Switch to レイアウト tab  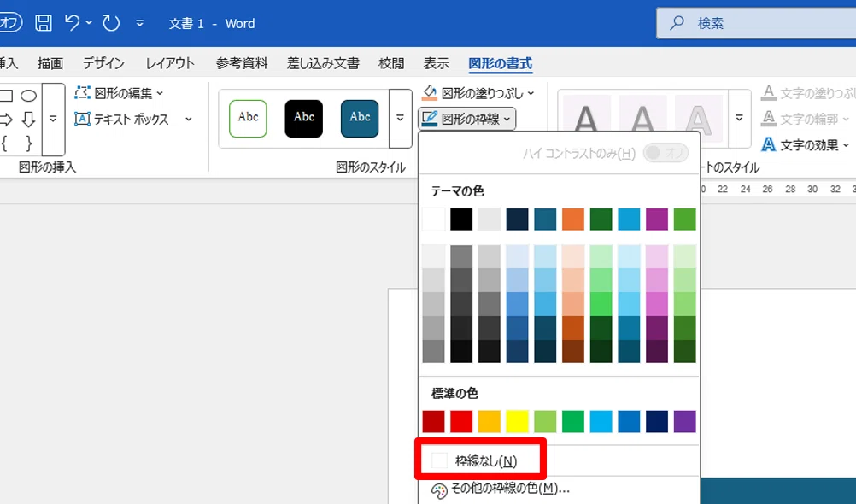[x=170, y=63]
